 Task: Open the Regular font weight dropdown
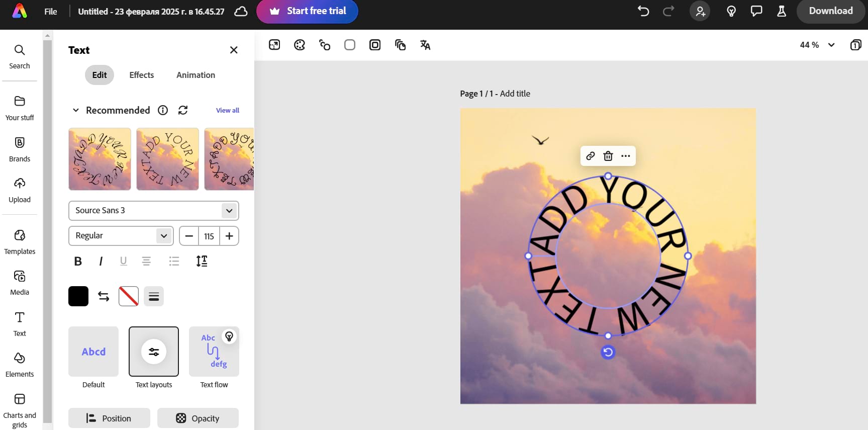(121, 236)
